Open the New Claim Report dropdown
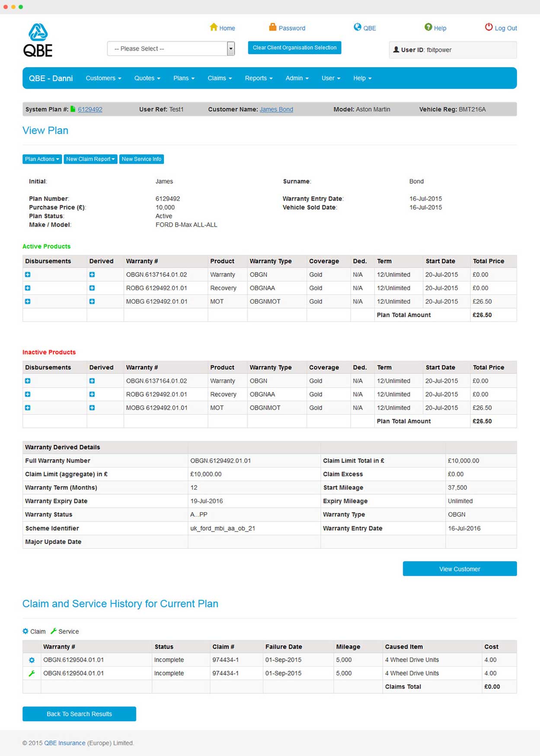 [x=90, y=159]
